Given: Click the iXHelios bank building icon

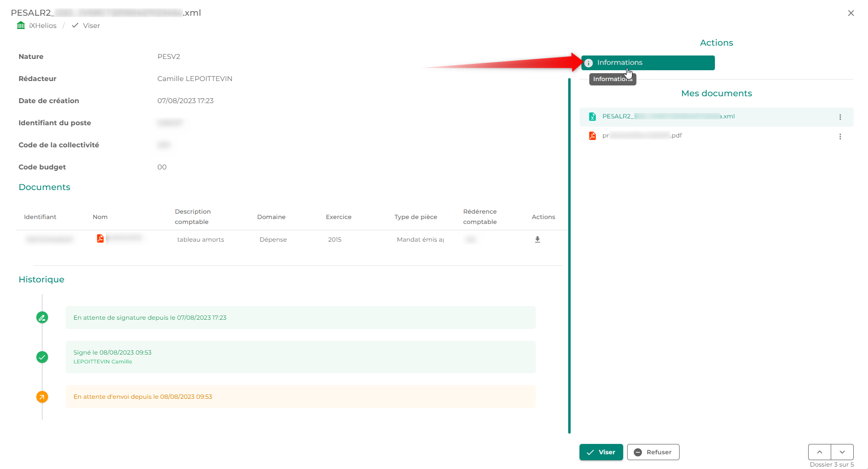Looking at the screenshot, I should click(x=21, y=26).
